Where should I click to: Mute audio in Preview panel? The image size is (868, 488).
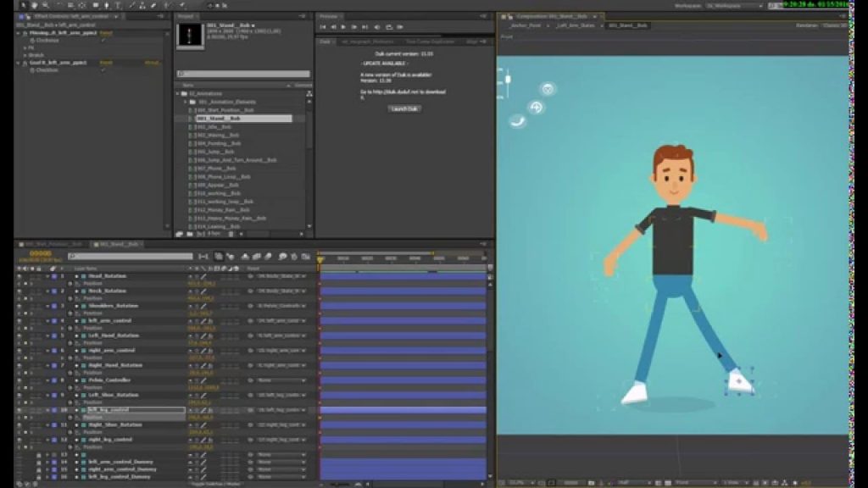[x=377, y=26]
